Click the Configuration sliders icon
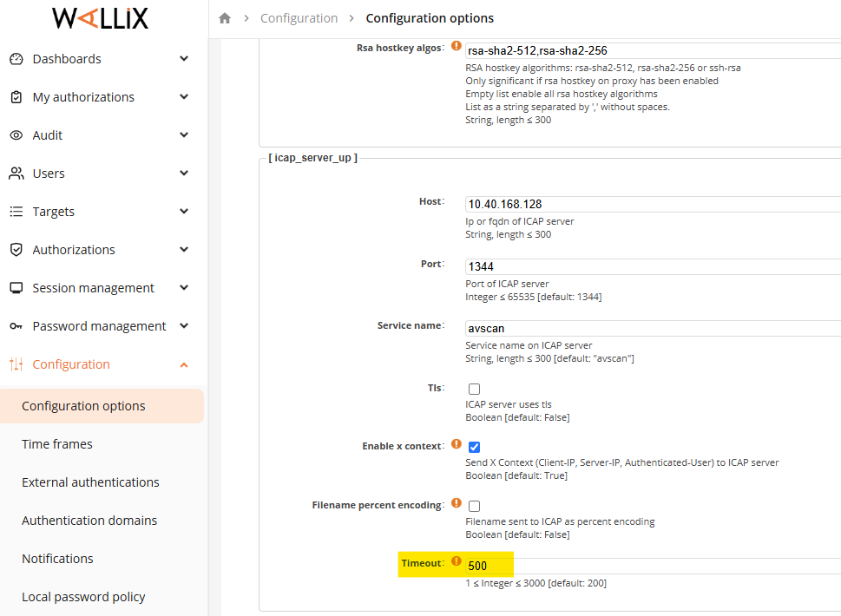Image resolution: width=841 pixels, height=616 pixels. click(16, 364)
